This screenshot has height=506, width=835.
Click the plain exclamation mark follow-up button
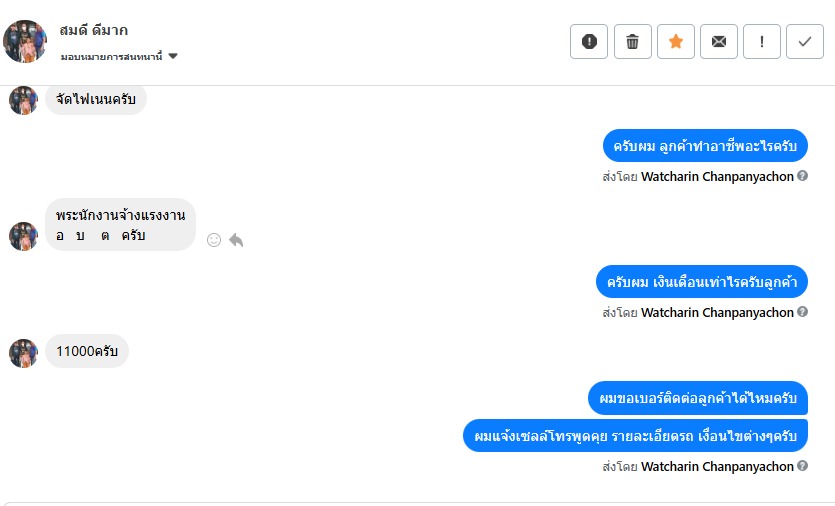pos(762,41)
